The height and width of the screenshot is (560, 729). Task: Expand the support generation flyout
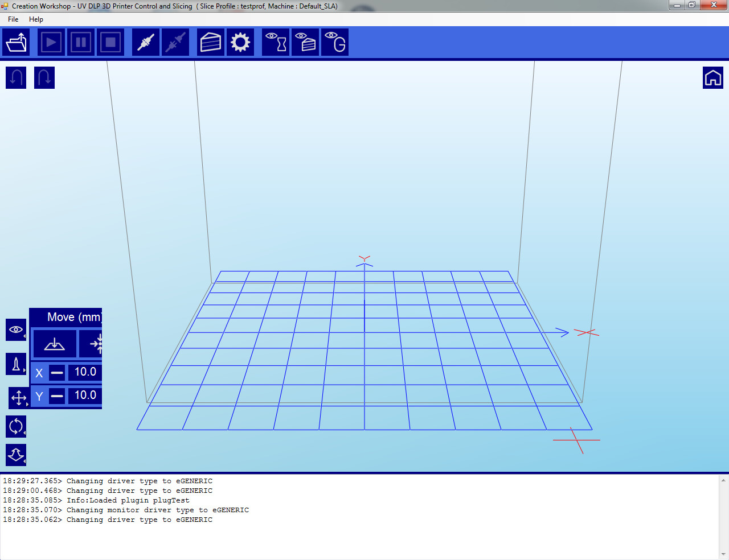coord(16,364)
